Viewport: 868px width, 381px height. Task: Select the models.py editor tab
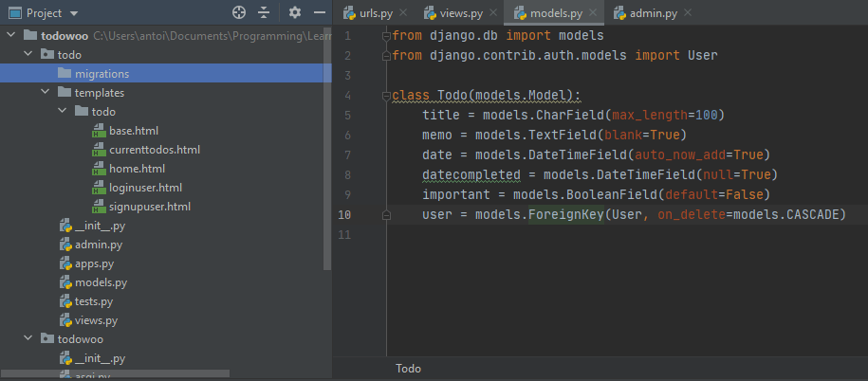pos(556,13)
